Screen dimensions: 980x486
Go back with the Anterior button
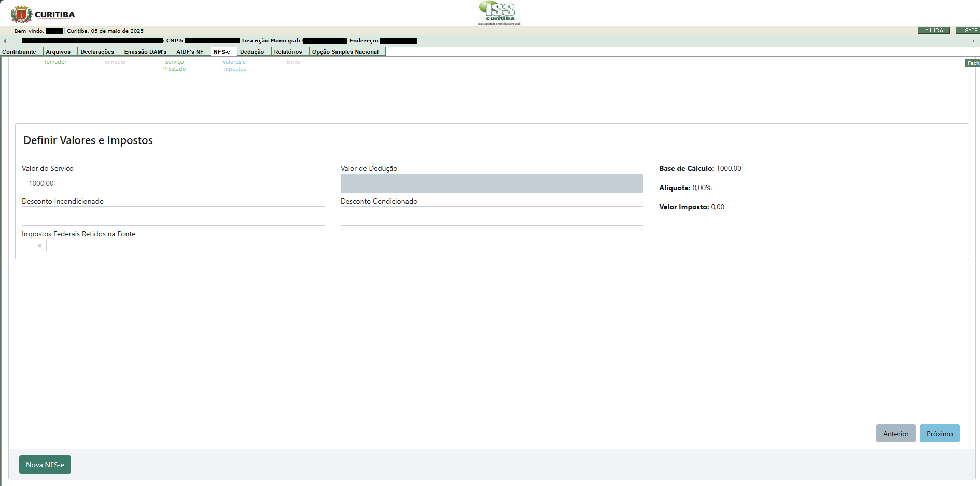[895, 434]
